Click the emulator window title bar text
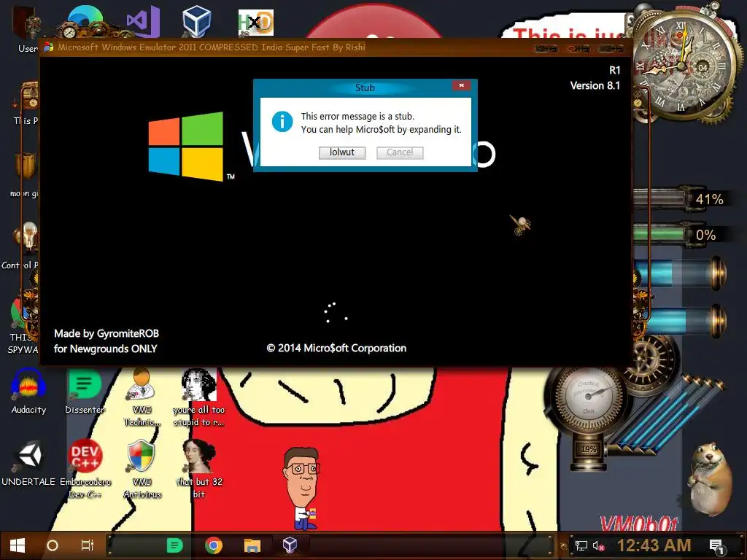Viewport: 747px width, 560px height. click(212, 47)
